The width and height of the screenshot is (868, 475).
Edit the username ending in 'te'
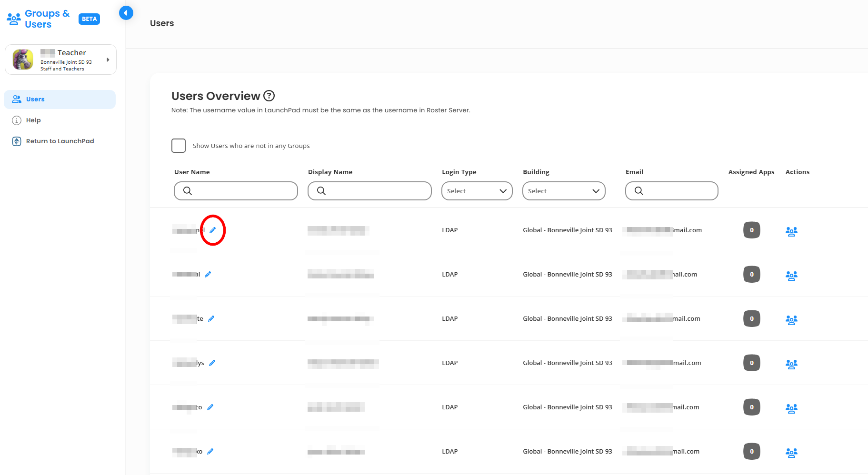pos(211,318)
